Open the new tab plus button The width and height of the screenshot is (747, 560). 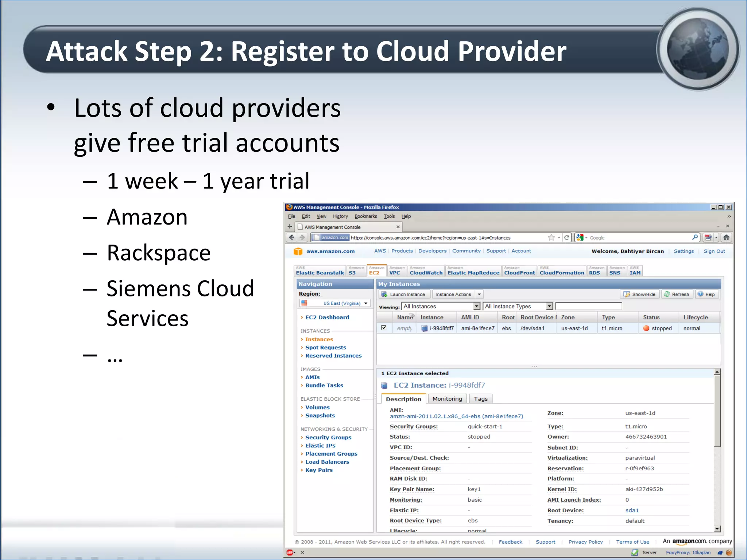point(290,226)
